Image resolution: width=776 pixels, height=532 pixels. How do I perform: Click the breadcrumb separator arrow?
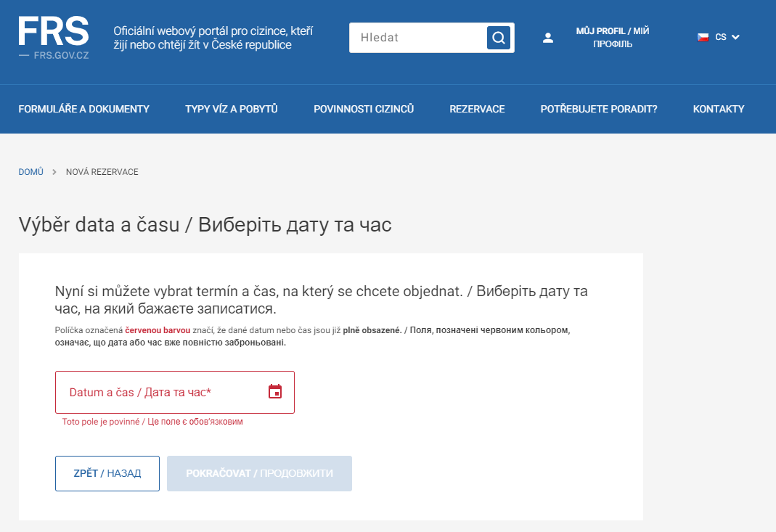point(54,172)
